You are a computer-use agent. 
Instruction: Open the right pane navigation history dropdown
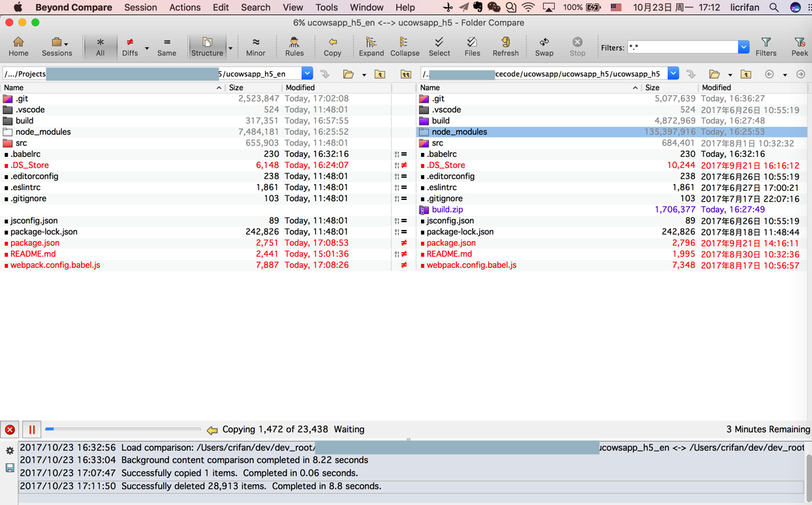click(785, 74)
